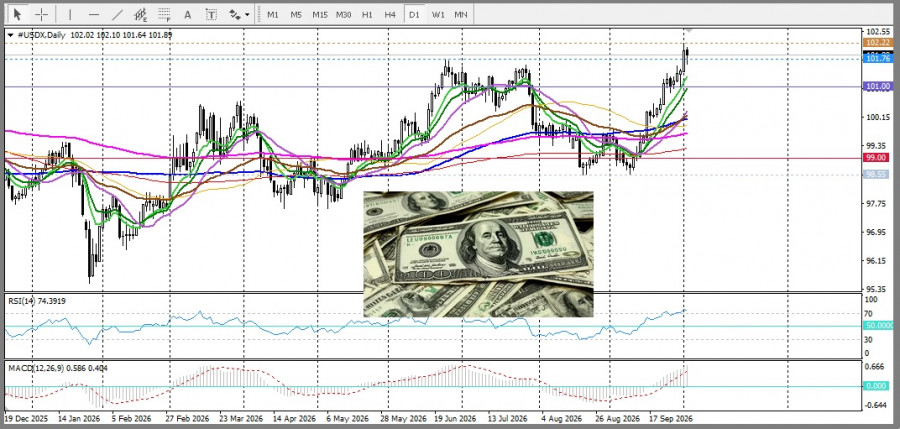The image size is (900, 429).
Task: Click the 97.75 price scale value
Action: [x=878, y=203]
